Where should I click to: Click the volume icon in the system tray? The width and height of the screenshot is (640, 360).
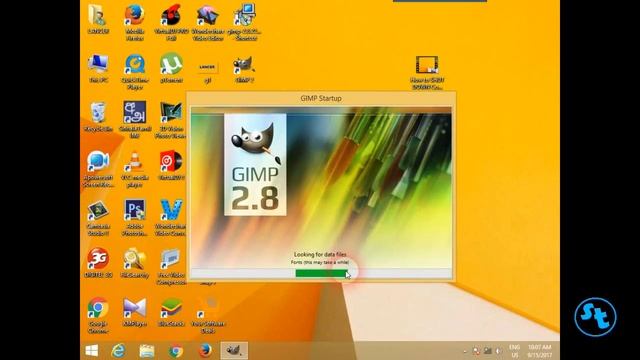[498, 351]
